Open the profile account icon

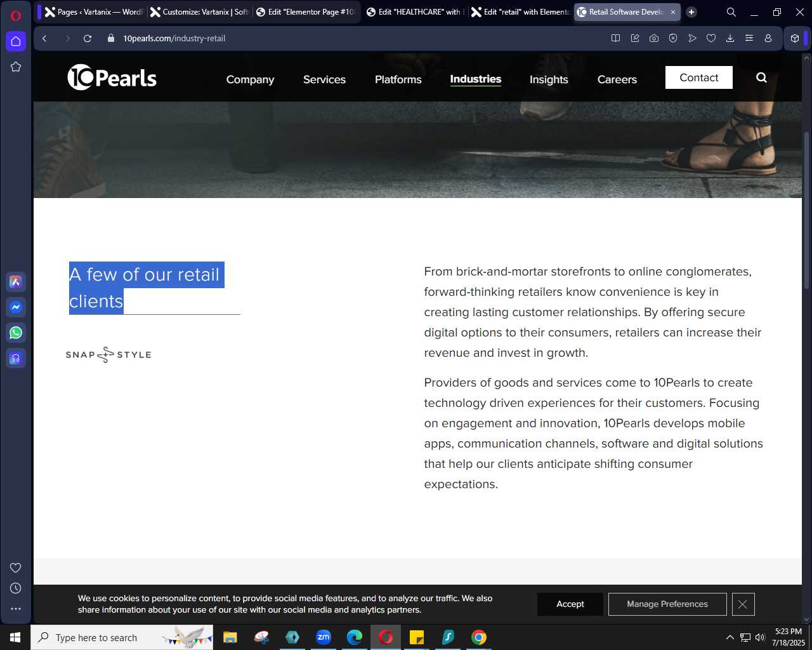click(768, 38)
